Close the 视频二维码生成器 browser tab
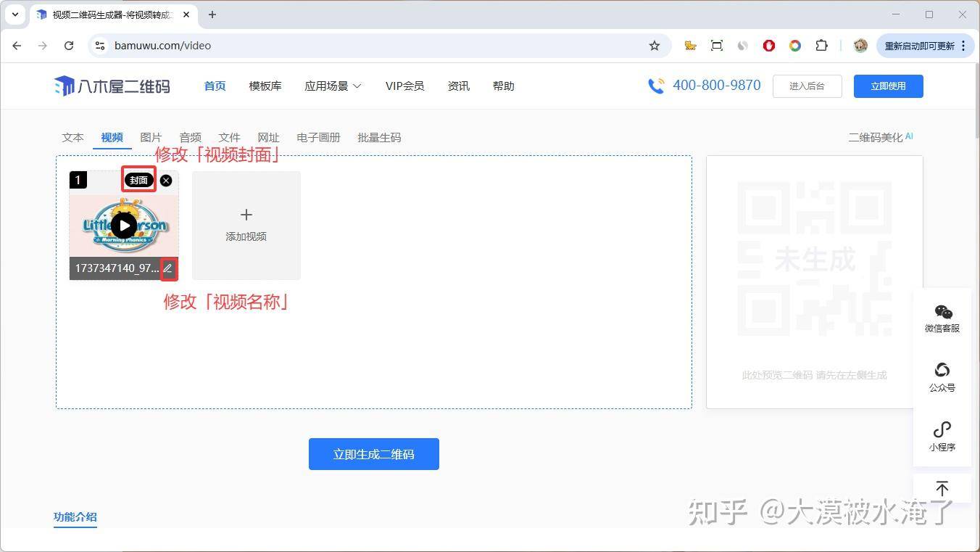Screen dimensions: 980x552 [x=188, y=15]
